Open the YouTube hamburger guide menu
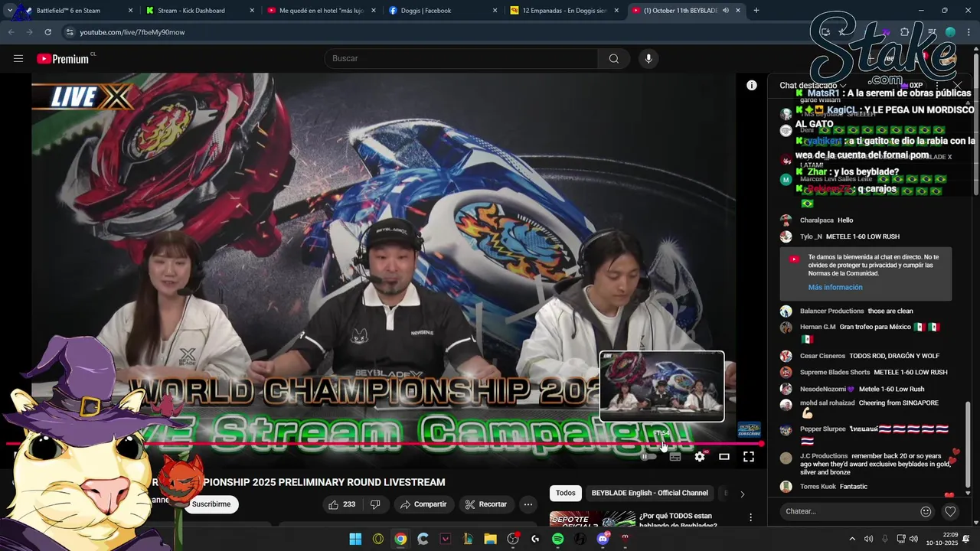Image resolution: width=980 pixels, height=551 pixels. 18,59
